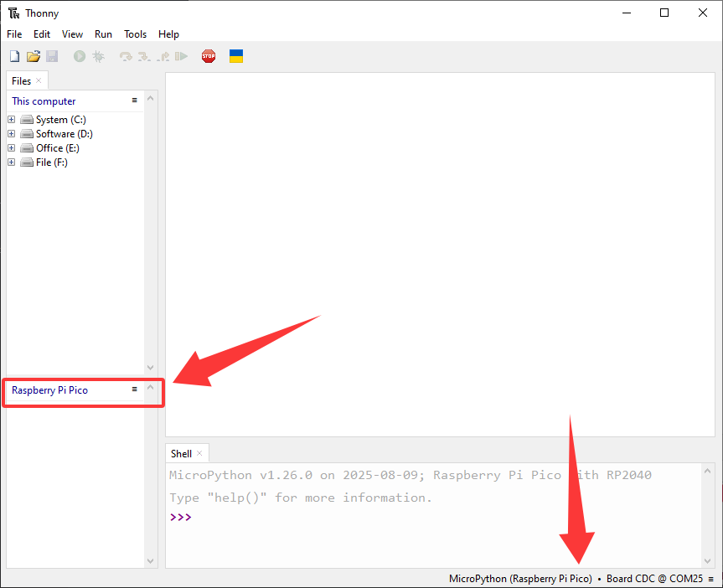Open the Tools menu

pyautogui.click(x=135, y=34)
